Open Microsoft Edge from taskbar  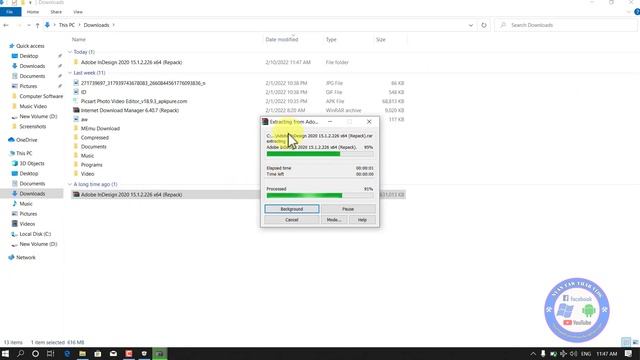click(67, 354)
